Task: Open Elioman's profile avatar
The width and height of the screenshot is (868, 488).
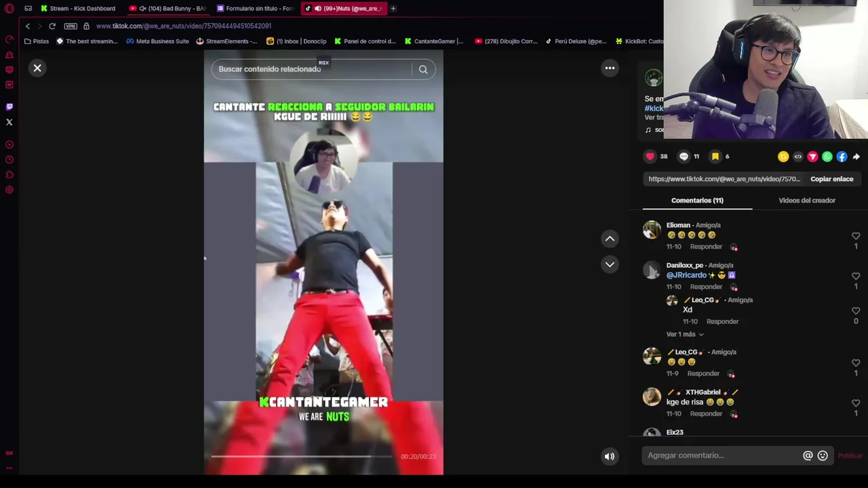Action: point(652,230)
